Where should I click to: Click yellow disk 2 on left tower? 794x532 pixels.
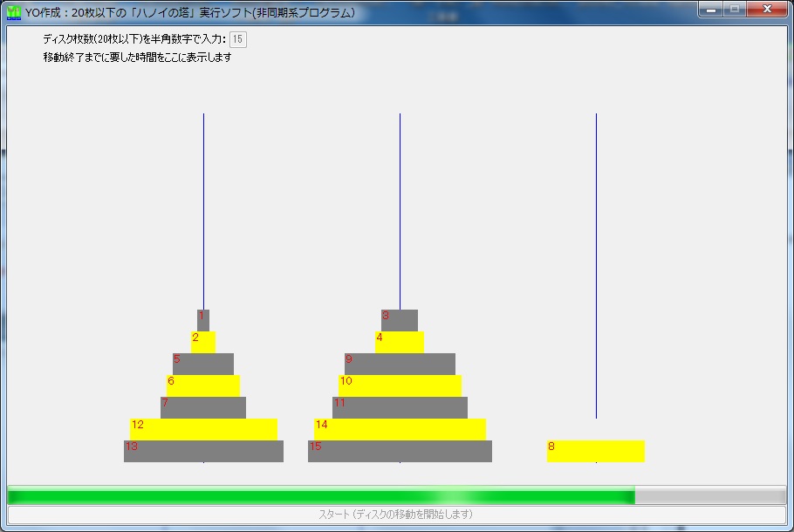pyautogui.click(x=203, y=342)
